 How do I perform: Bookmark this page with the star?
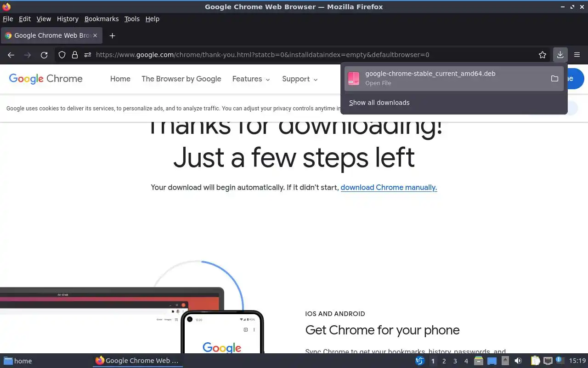click(x=543, y=55)
